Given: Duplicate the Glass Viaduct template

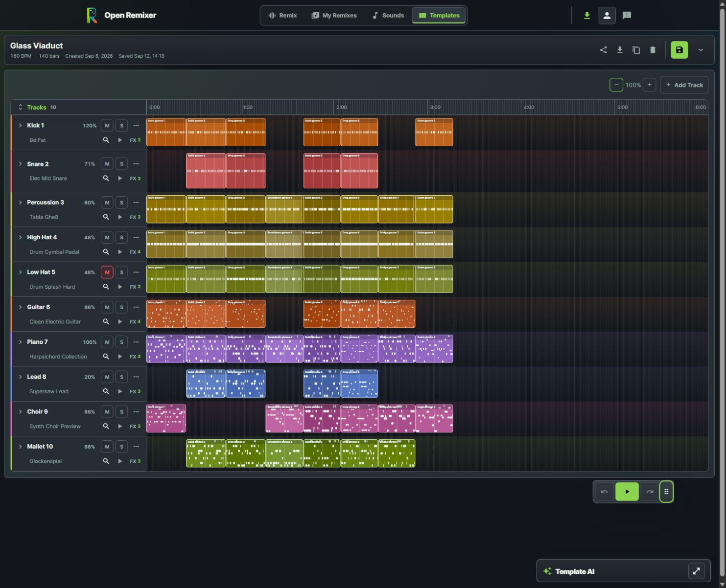Looking at the screenshot, I should [x=636, y=50].
